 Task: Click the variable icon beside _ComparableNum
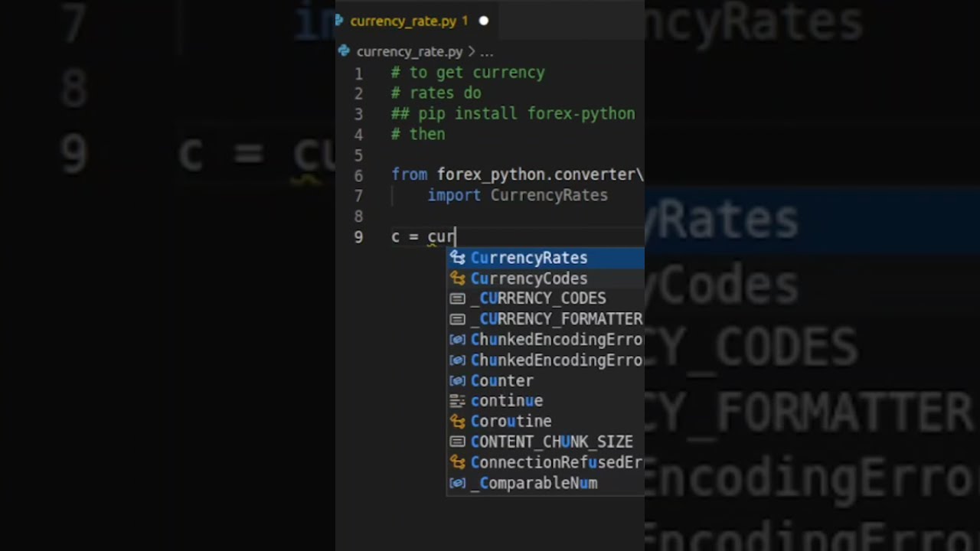click(x=458, y=483)
